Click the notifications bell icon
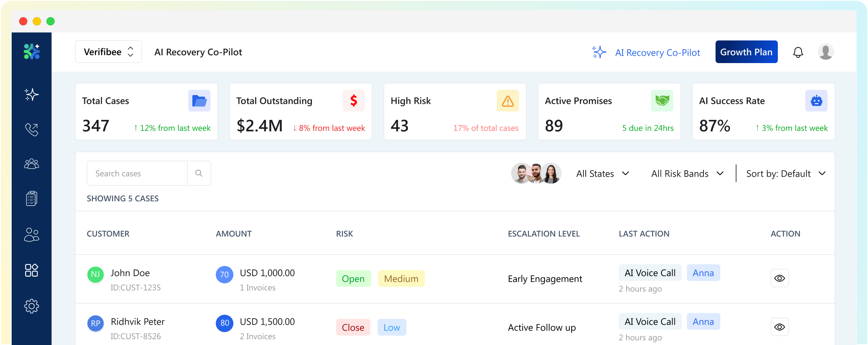 798,52
